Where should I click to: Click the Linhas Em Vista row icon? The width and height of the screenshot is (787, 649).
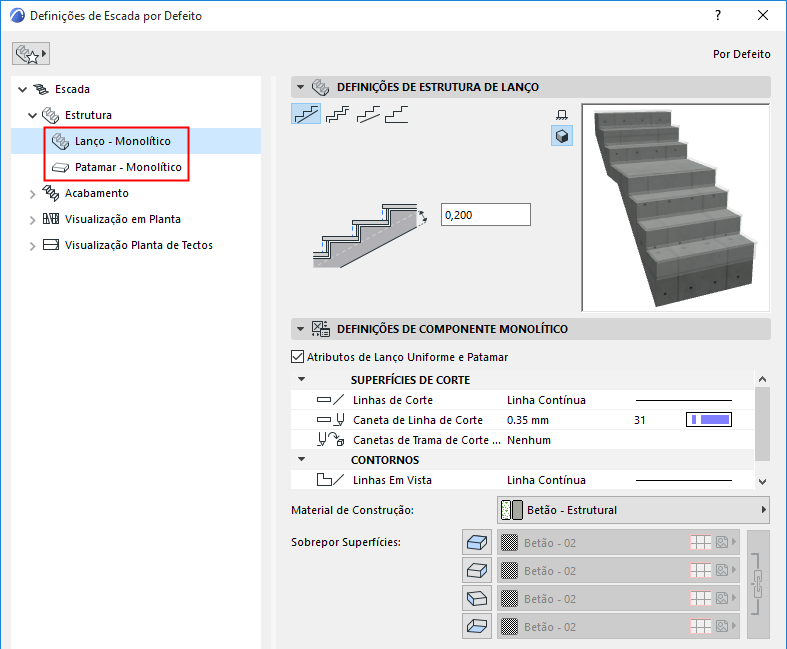pos(330,480)
